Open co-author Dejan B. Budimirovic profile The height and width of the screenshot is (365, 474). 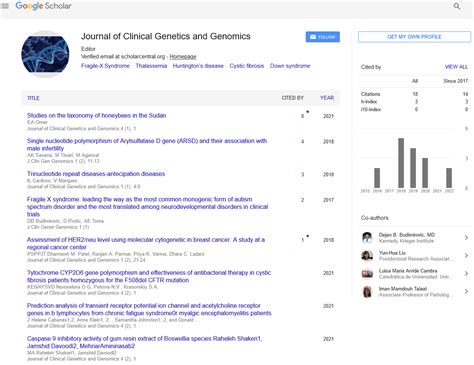coord(407,235)
